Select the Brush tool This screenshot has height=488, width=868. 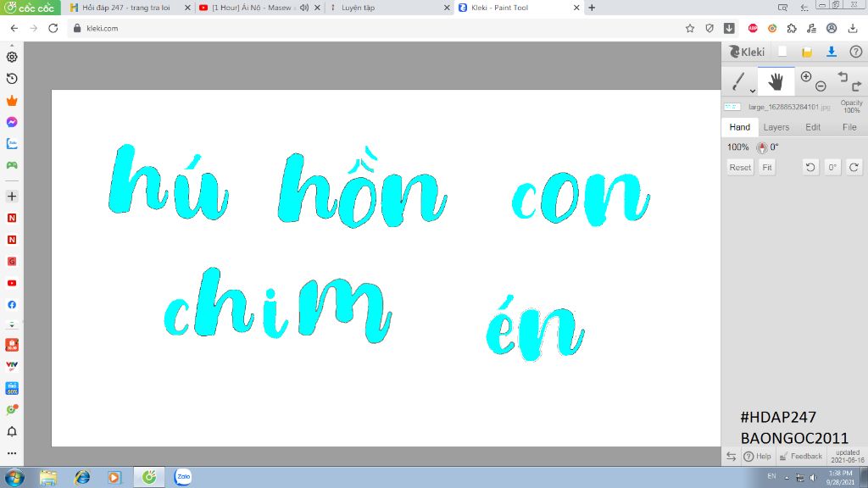tap(738, 82)
